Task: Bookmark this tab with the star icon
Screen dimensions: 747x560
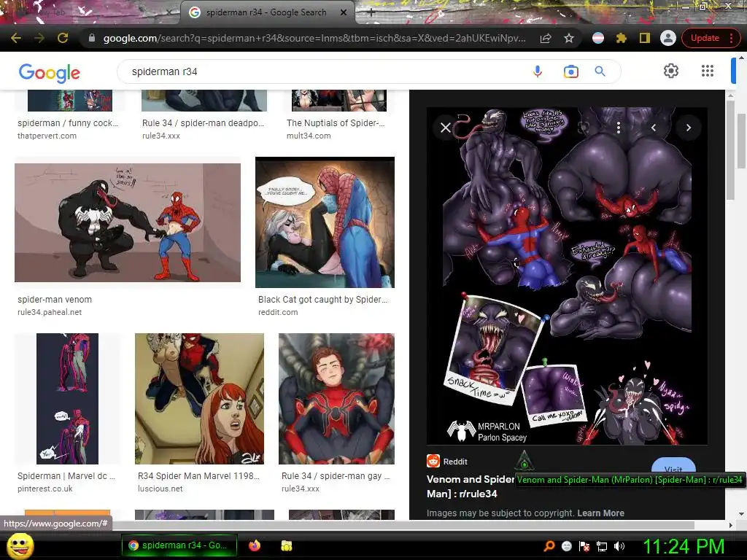Action: click(x=569, y=38)
